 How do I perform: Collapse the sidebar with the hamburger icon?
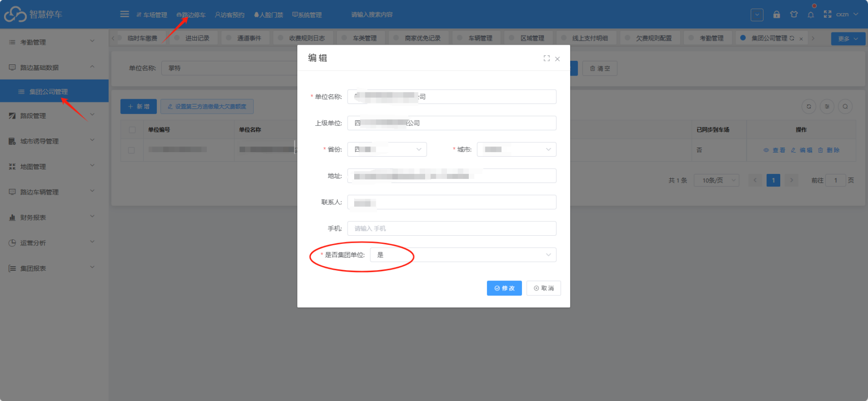point(124,14)
